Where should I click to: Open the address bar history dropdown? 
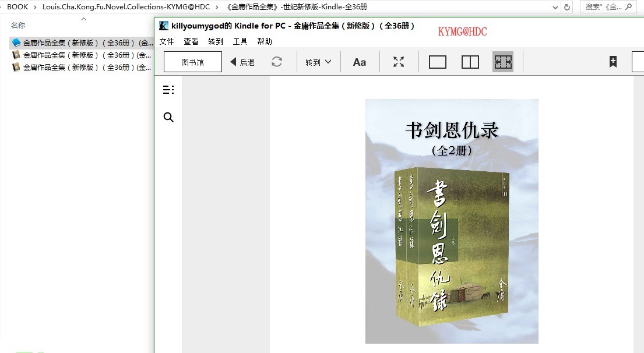[555, 7]
